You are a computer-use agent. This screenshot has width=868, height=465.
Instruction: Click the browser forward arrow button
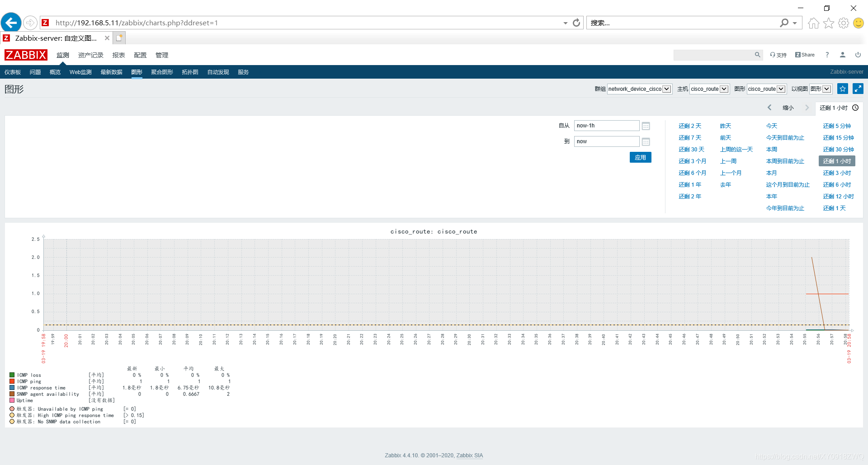coord(30,23)
